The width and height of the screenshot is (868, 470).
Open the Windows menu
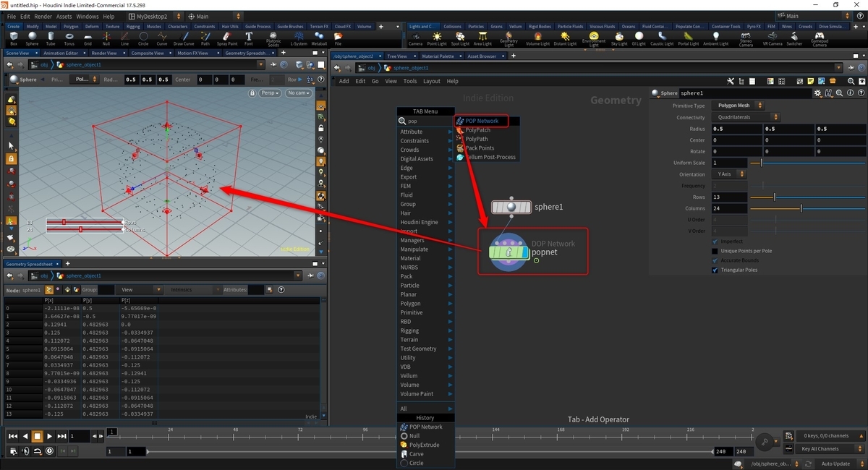coord(87,16)
